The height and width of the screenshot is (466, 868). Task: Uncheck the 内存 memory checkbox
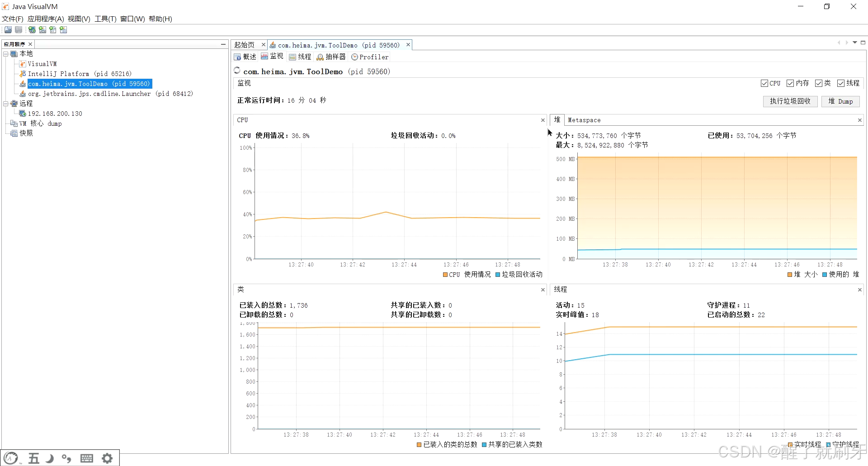tap(790, 83)
